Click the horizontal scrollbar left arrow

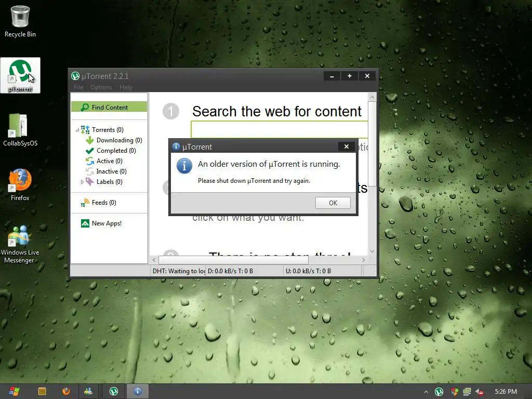coord(154,260)
